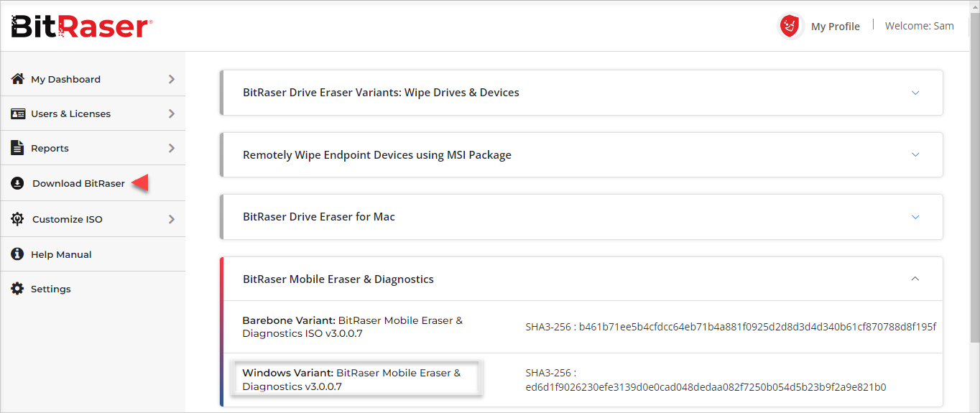Viewport: 980px width, 413px height.
Task: Expand Remotely Wipe Endpoint Devices chevron
Action: click(915, 154)
